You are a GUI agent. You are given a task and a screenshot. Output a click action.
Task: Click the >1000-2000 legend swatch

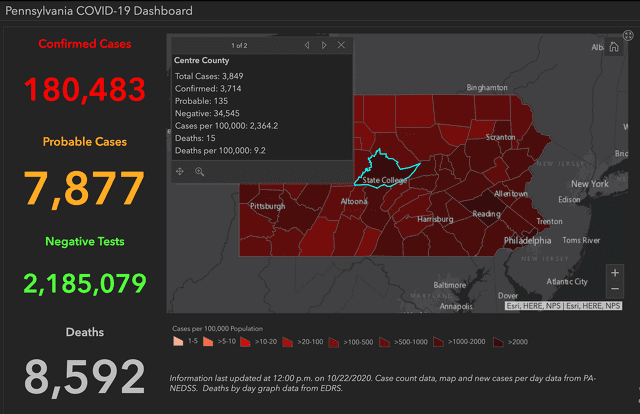[x=438, y=342]
